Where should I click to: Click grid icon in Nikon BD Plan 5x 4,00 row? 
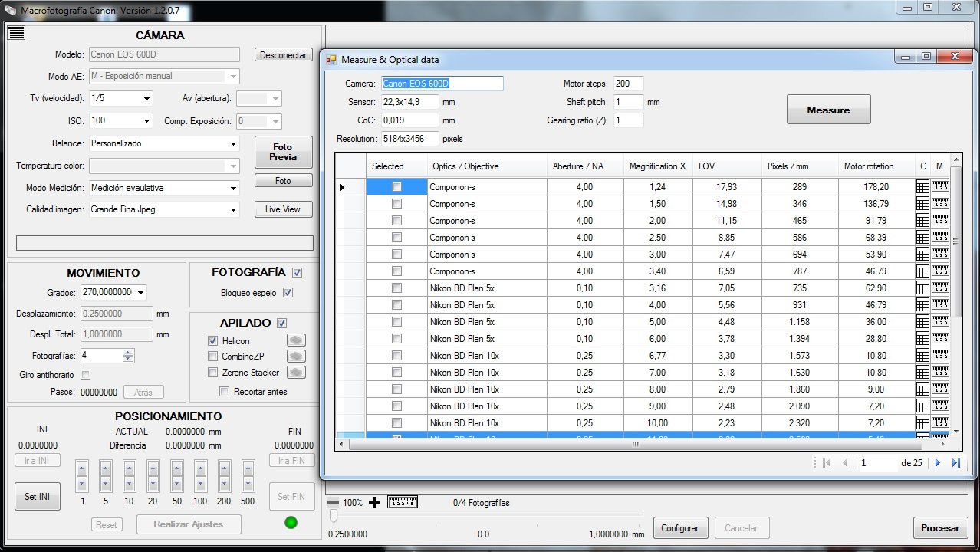[922, 304]
